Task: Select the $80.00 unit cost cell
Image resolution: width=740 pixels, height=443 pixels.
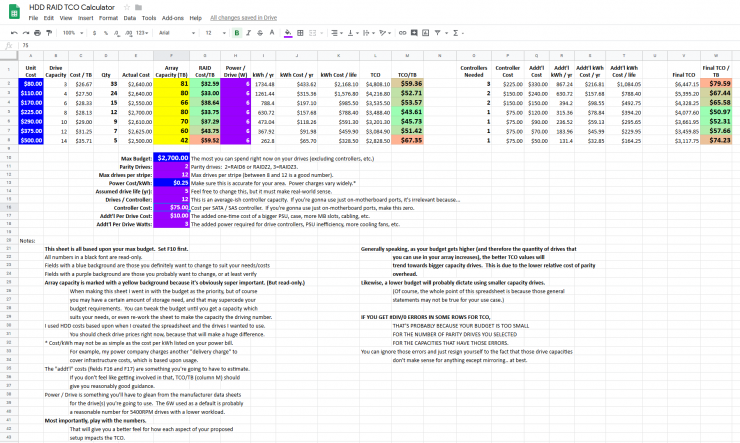Action: point(31,84)
